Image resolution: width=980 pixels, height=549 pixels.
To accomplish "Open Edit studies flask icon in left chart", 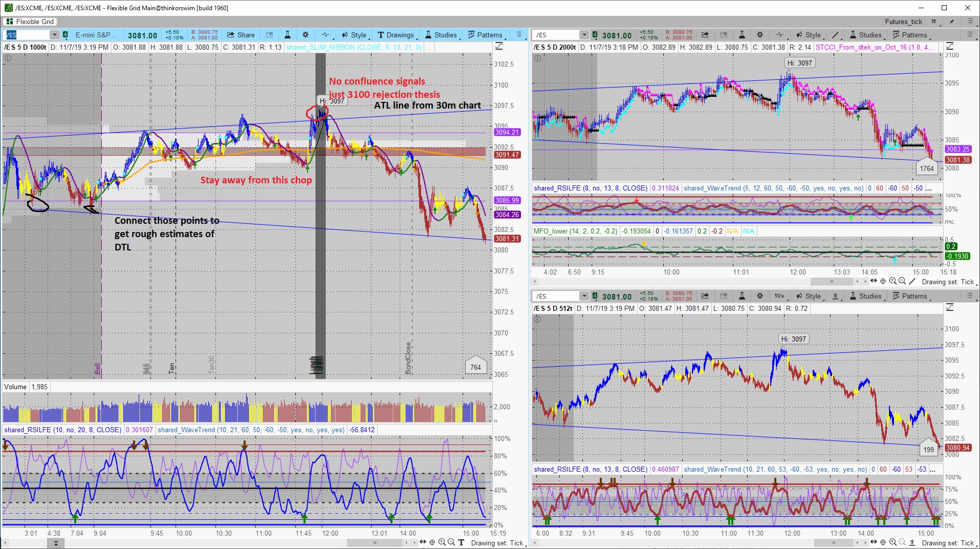I will pos(287,35).
